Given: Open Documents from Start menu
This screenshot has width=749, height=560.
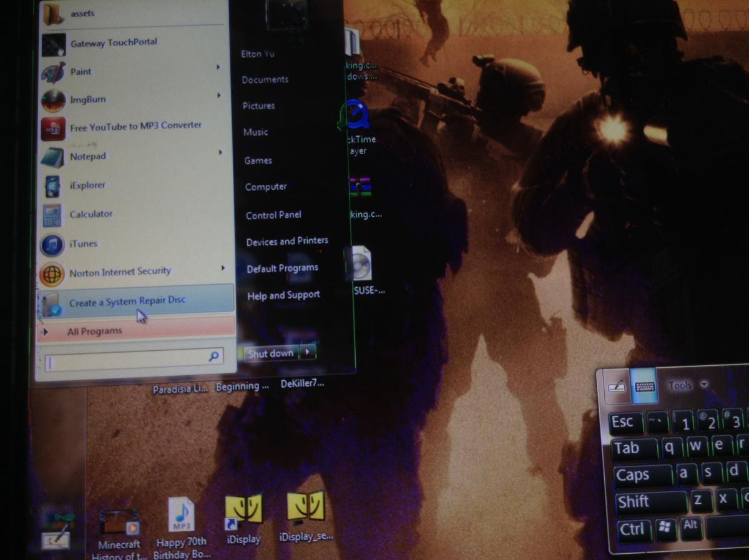Looking at the screenshot, I should 265,80.
